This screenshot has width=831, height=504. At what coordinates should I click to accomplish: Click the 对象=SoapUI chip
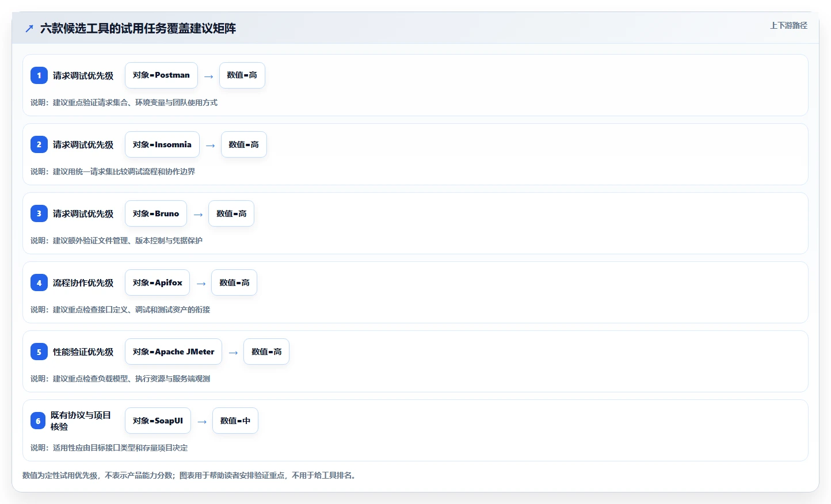click(x=158, y=421)
